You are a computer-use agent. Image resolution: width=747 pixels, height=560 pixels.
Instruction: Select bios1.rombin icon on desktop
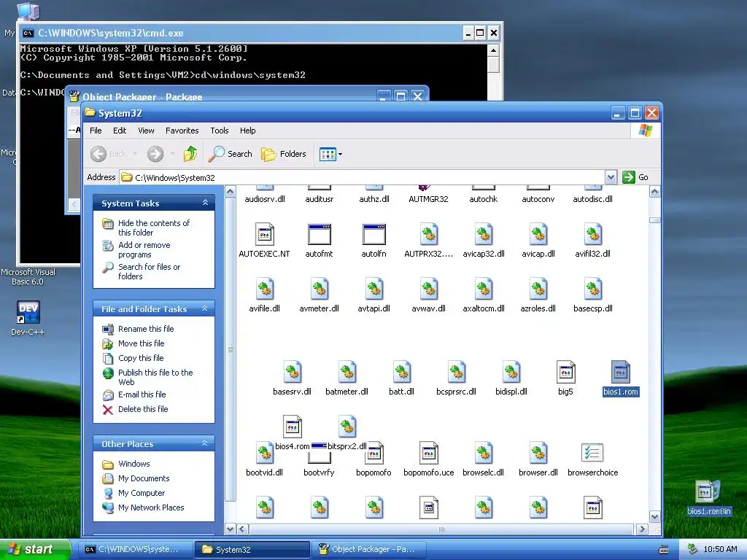tap(708, 499)
